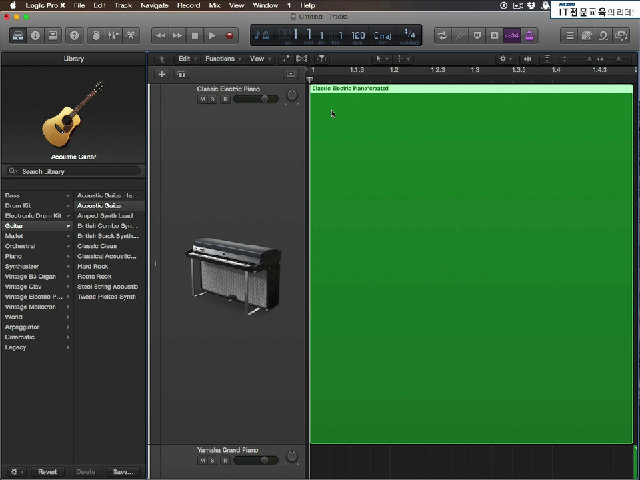Toggle the Metronome click button
This screenshot has height=480, width=640.
tap(529, 36)
